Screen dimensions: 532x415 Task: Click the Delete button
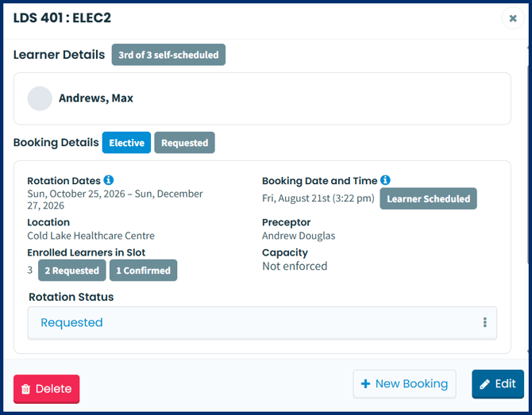47,389
